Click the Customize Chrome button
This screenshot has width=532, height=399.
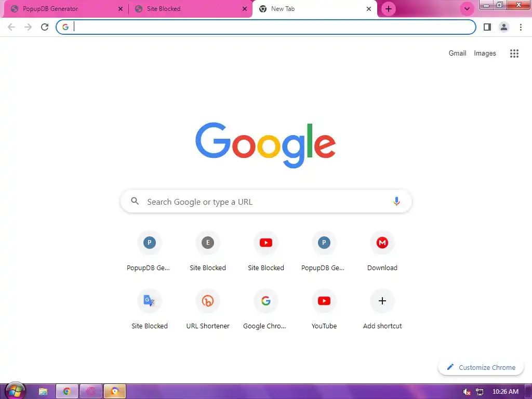481,367
